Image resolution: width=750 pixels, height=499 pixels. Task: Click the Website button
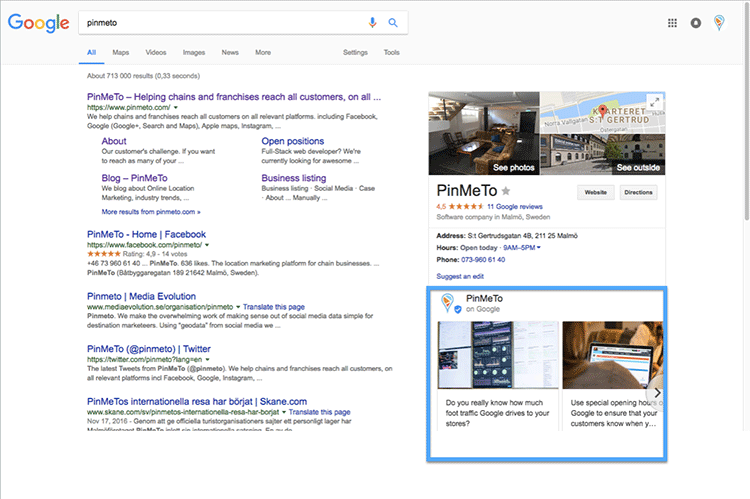coord(596,192)
